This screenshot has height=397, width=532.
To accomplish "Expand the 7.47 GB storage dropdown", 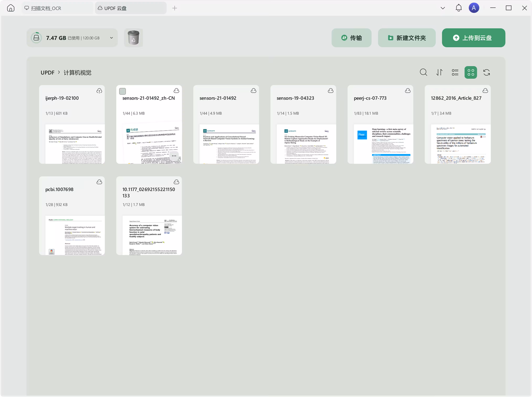I will point(111,38).
